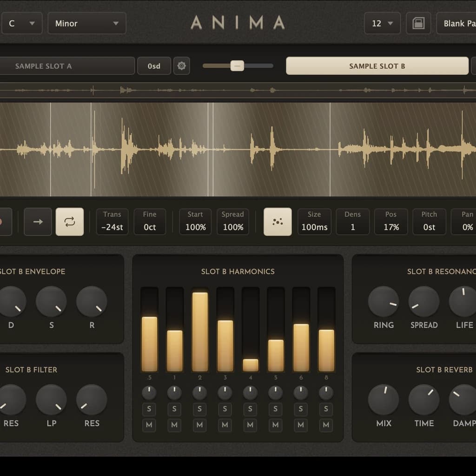Open the Blank preset name field

point(456,23)
